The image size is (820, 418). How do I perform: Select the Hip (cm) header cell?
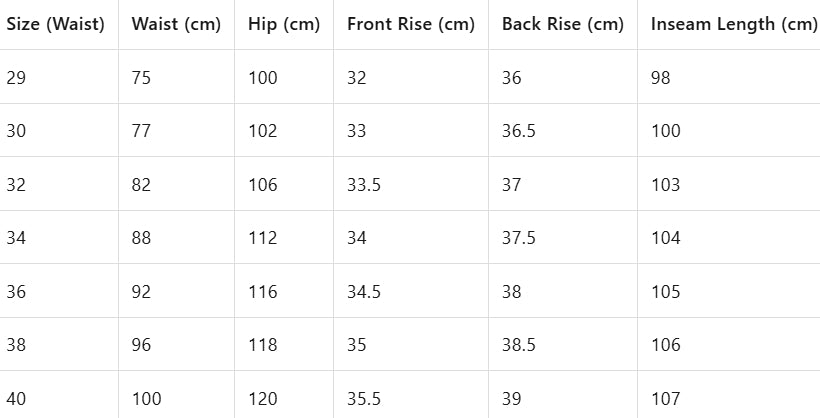(284, 25)
